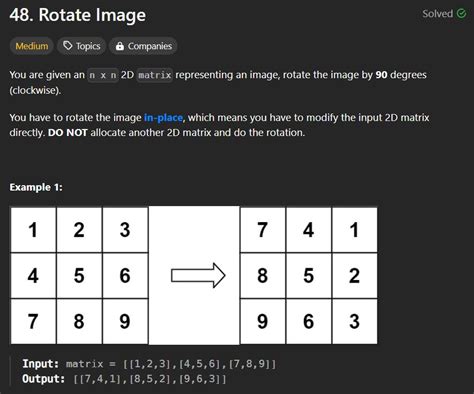Click the Solved status label
Viewport: 474px width, 394px height.
(x=437, y=14)
